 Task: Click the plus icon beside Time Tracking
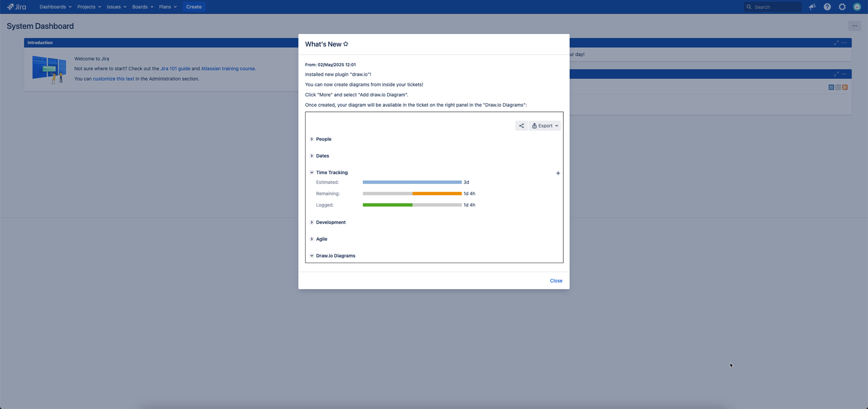click(x=558, y=173)
